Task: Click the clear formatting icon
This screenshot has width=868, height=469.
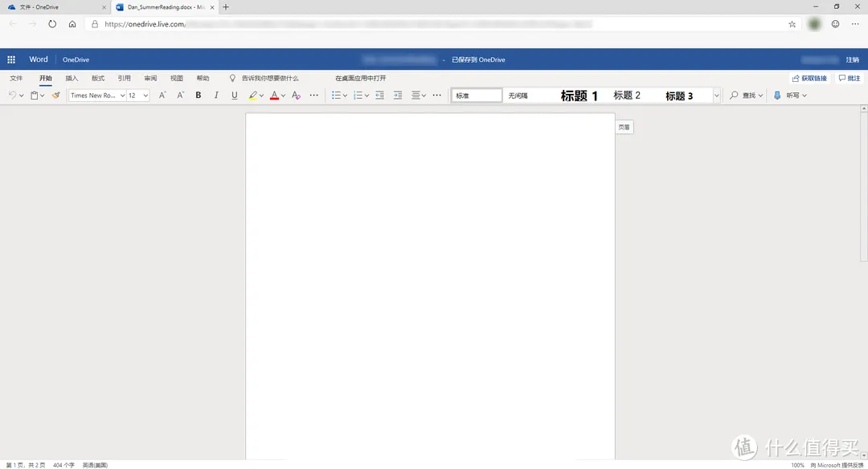Action: (296, 96)
